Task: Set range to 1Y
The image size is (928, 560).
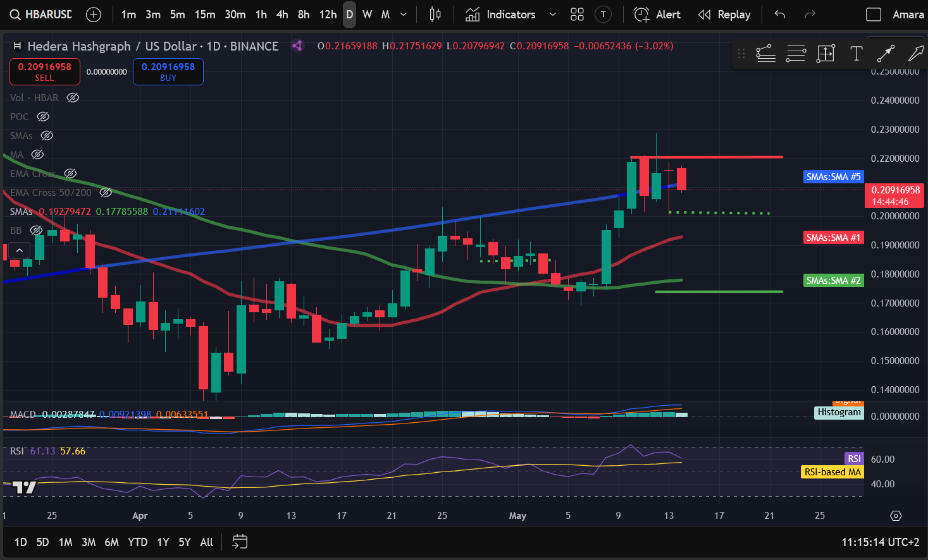Action: 163,542
